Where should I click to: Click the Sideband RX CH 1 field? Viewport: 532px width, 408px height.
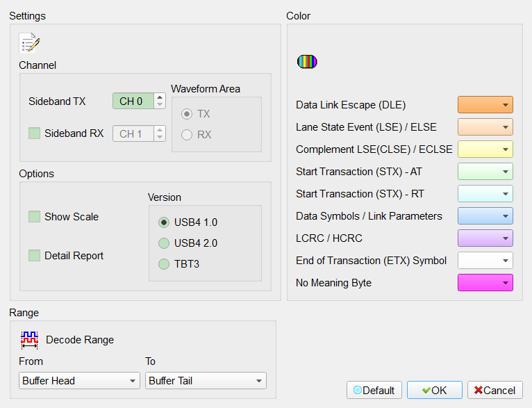[x=133, y=133]
